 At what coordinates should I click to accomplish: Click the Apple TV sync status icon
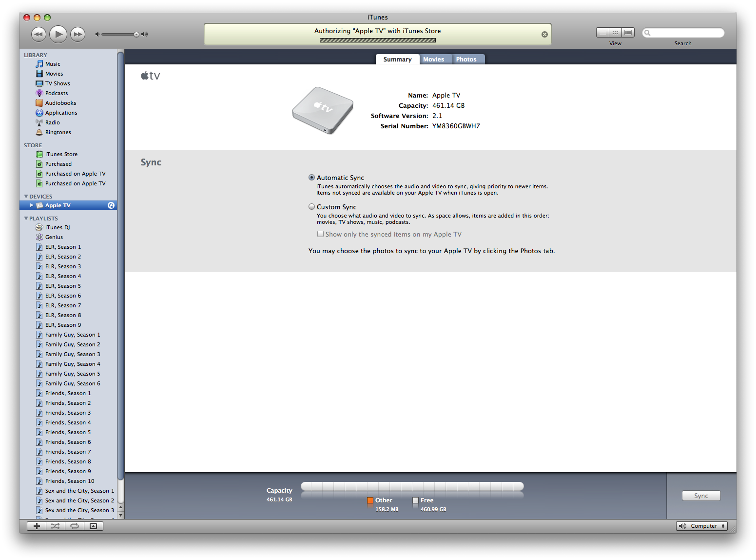(x=111, y=205)
